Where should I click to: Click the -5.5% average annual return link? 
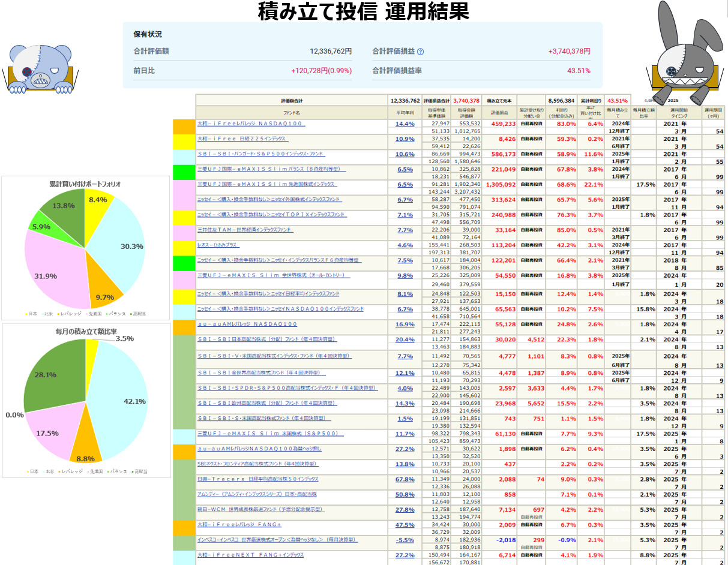pyautogui.click(x=405, y=540)
